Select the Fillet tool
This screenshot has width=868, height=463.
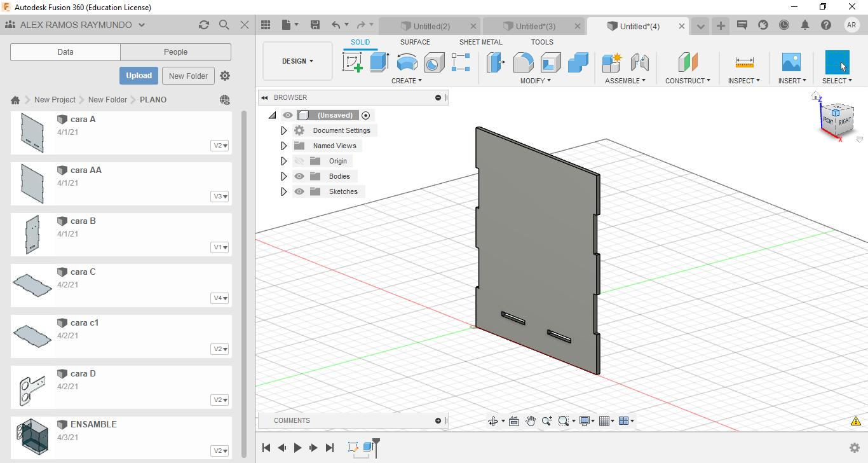click(523, 62)
